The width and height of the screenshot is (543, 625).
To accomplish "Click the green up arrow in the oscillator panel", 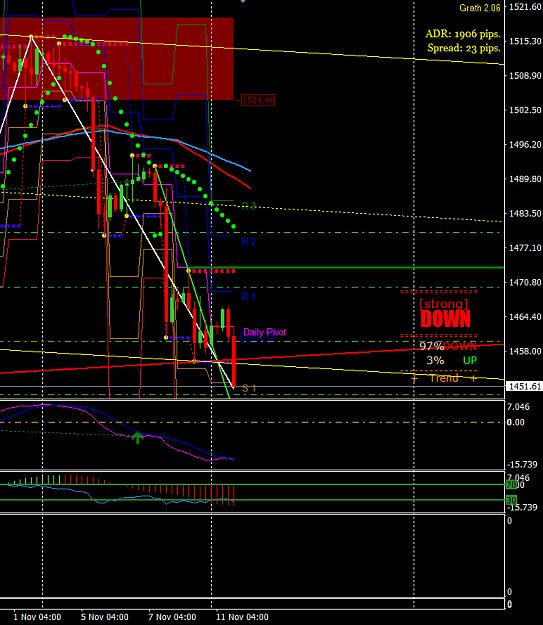I will (138, 437).
